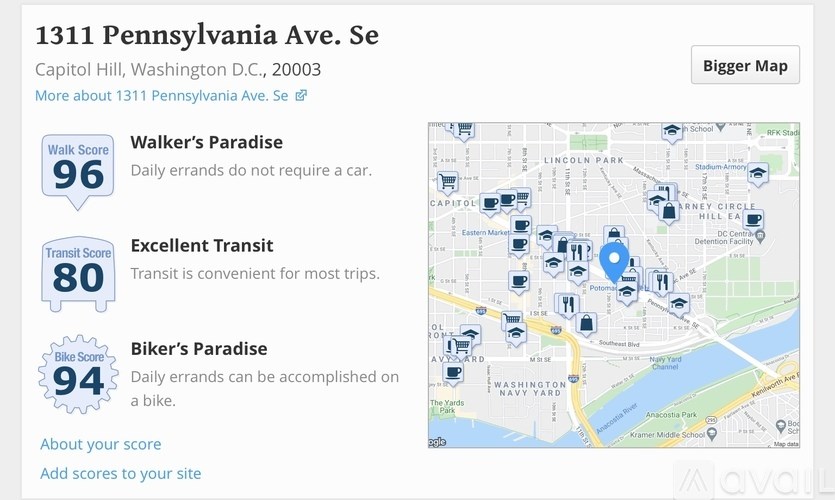
Task: Select the shopping bag marker above Southeast Blvd
Action: (586, 323)
